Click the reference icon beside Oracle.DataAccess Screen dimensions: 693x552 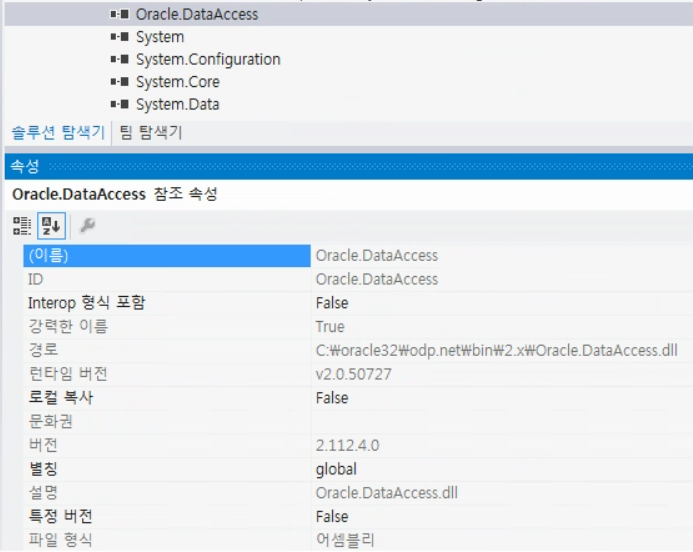119,14
